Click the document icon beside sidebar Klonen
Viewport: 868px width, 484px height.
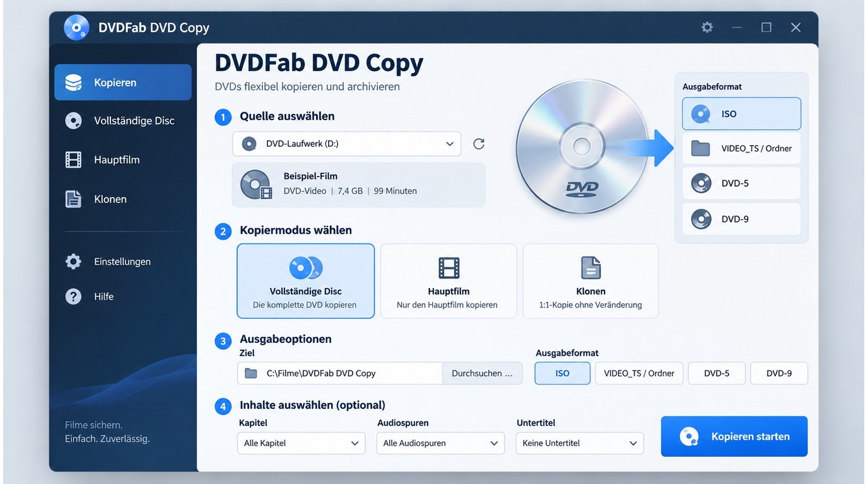[74, 199]
